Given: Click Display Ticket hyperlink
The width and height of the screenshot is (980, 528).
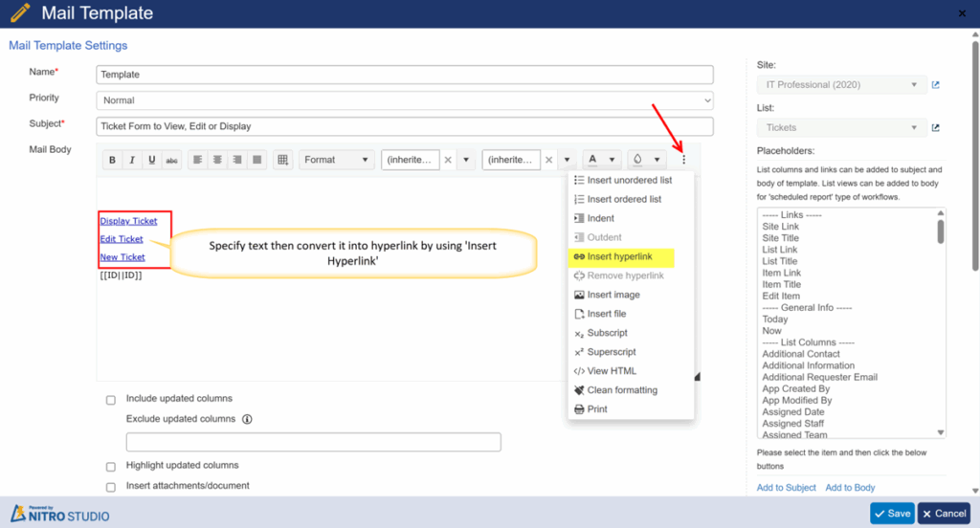Looking at the screenshot, I should click(x=129, y=221).
